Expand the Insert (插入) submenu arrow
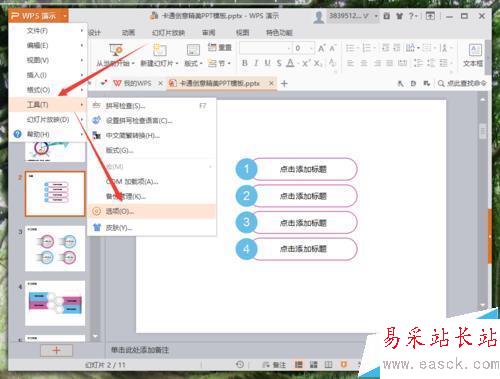Viewport: 500px width, 379px height. pos(82,75)
